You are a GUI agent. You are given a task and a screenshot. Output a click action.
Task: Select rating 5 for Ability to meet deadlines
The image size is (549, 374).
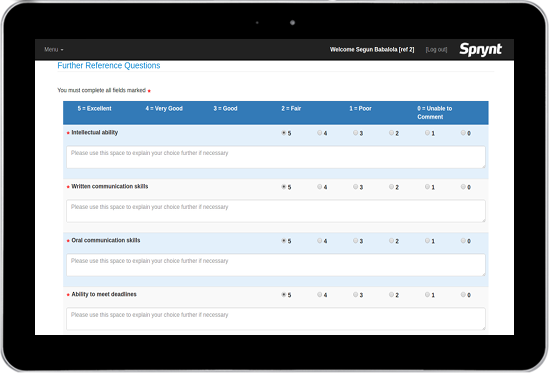[284, 295]
